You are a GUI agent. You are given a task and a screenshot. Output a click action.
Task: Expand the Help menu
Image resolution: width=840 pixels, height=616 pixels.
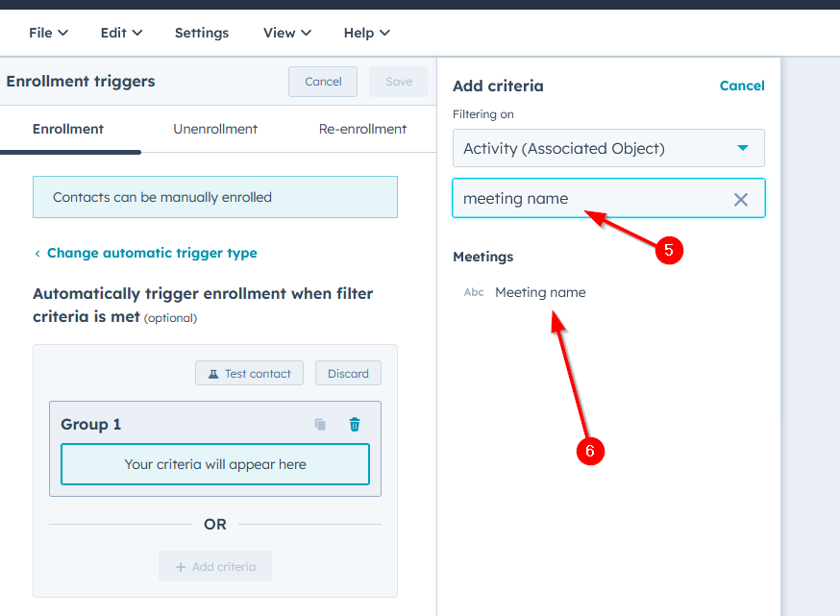click(366, 32)
